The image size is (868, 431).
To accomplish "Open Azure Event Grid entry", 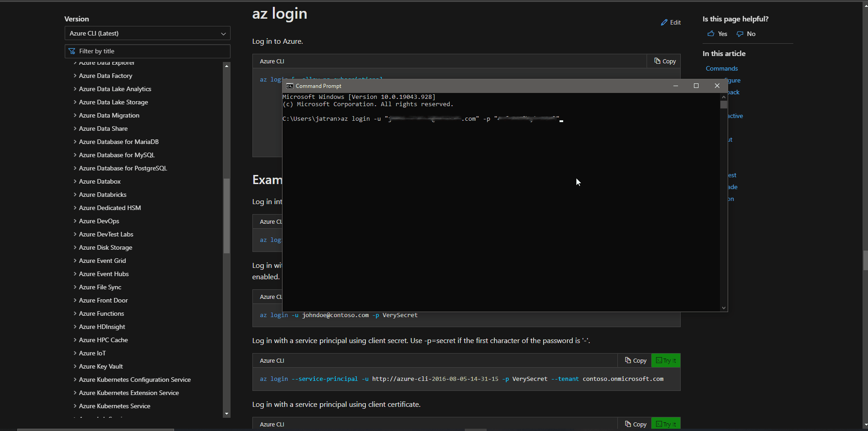I will tap(103, 261).
